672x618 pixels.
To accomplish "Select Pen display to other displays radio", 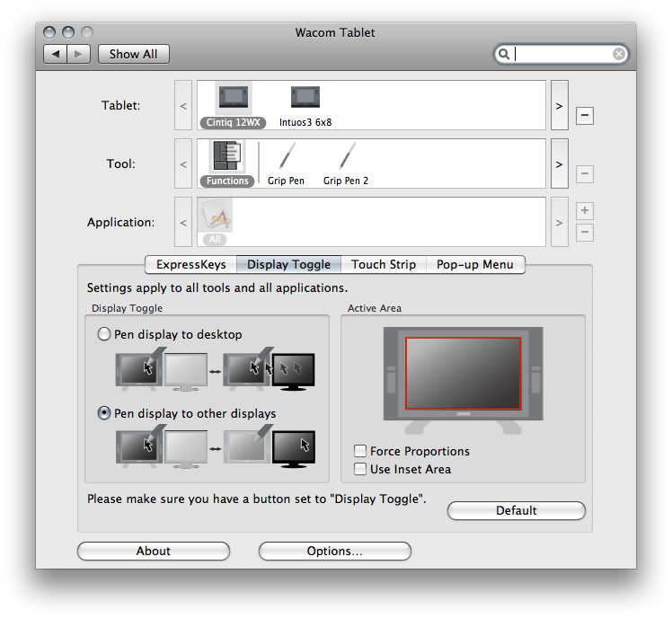I will click(104, 413).
